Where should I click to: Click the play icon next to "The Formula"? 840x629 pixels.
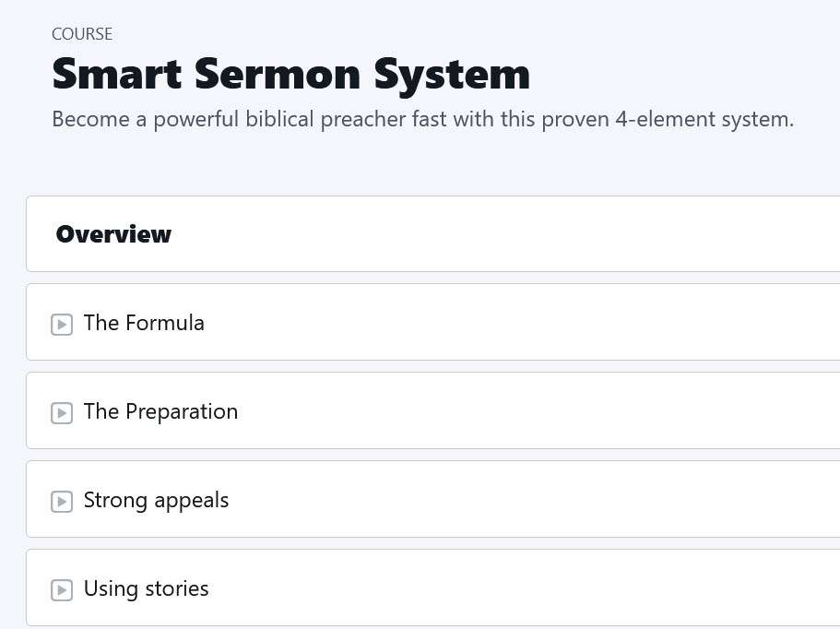(62, 325)
